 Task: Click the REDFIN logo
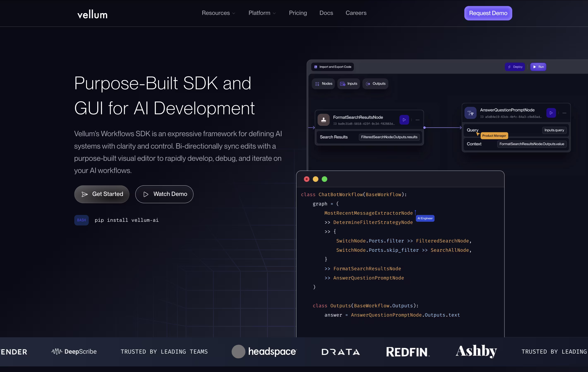[x=408, y=352]
